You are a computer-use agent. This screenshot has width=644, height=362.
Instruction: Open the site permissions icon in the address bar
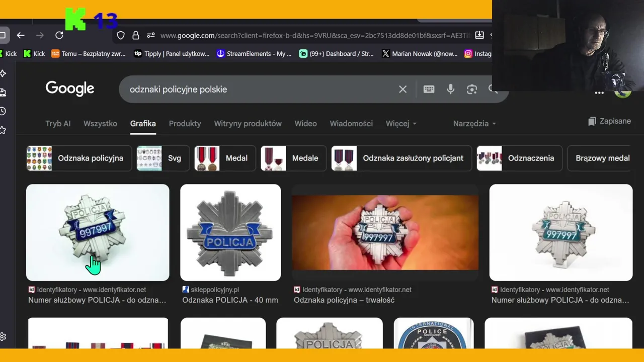coord(150,35)
